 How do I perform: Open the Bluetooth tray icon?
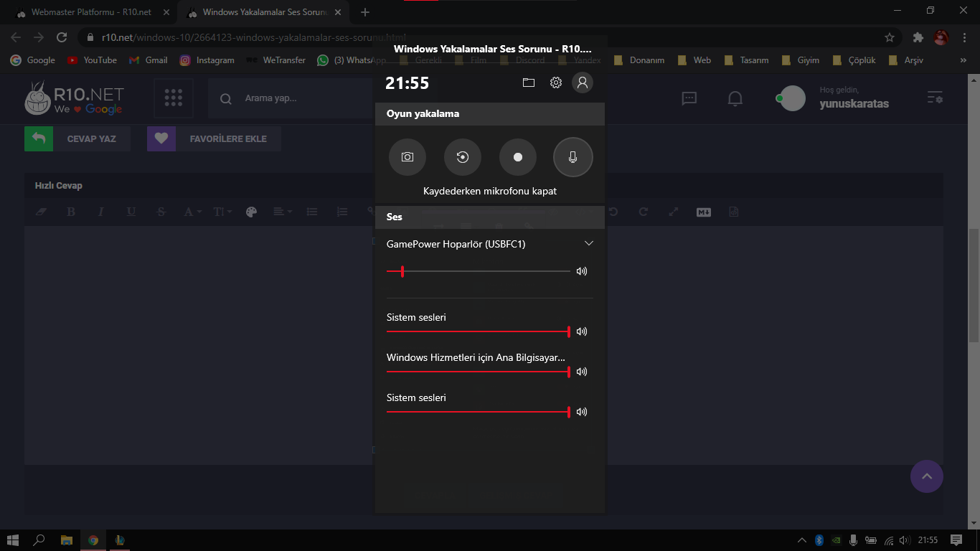[x=819, y=540]
